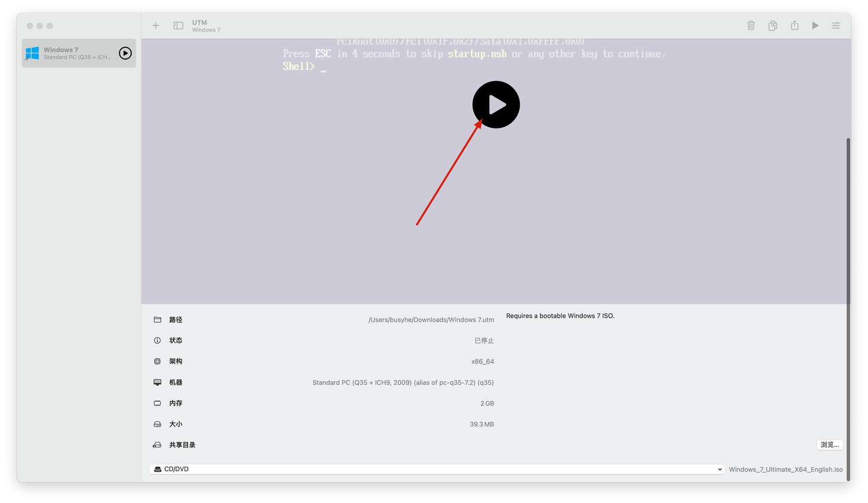The width and height of the screenshot is (868, 503).
Task: Add a new virtual machine with plus icon
Action: [x=156, y=25]
